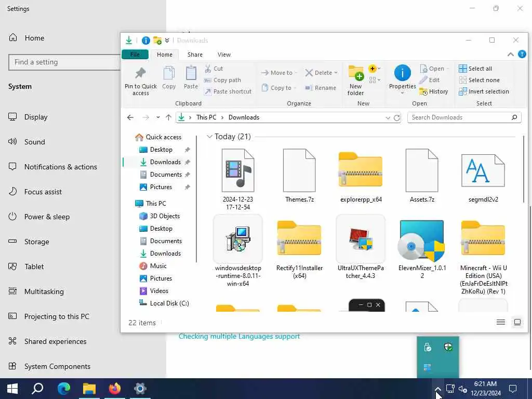Switch to the View ribbon tab
532x399 pixels.
click(x=224, y=54)
